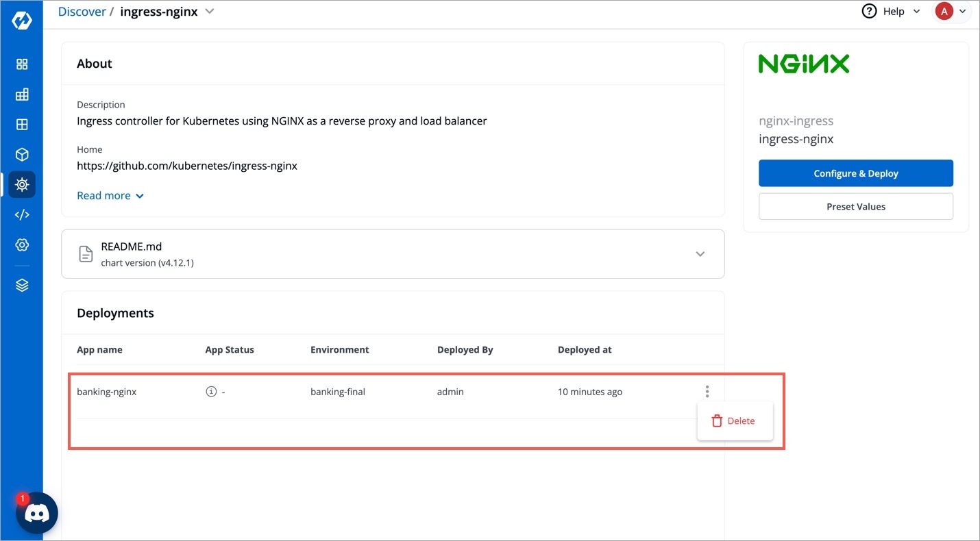
Task: Open the Global Configurations gear icon
Action: point(22,244)
